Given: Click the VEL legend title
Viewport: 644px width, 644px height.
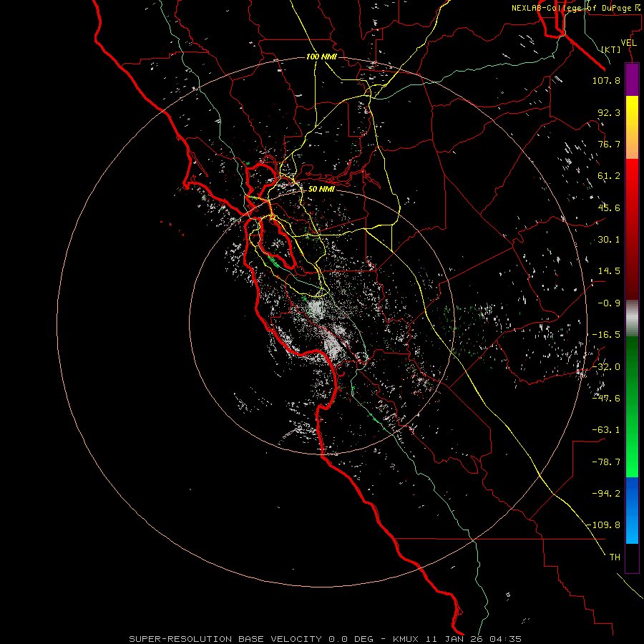Looking at the screenshot, I should coord(629,43).
